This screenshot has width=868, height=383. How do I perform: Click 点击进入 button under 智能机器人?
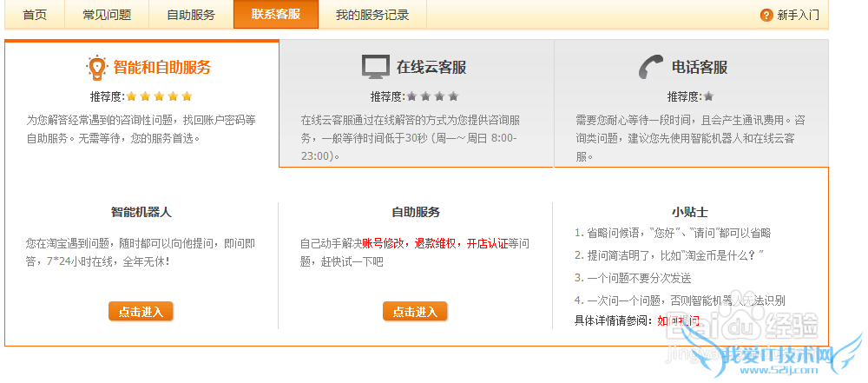point(141,312)
